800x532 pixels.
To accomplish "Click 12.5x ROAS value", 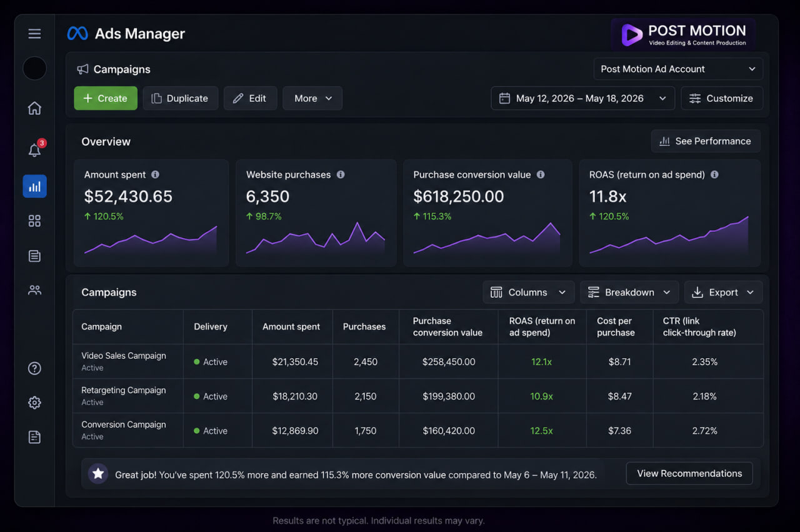I will pyautogui.click(x=541, y=431).
